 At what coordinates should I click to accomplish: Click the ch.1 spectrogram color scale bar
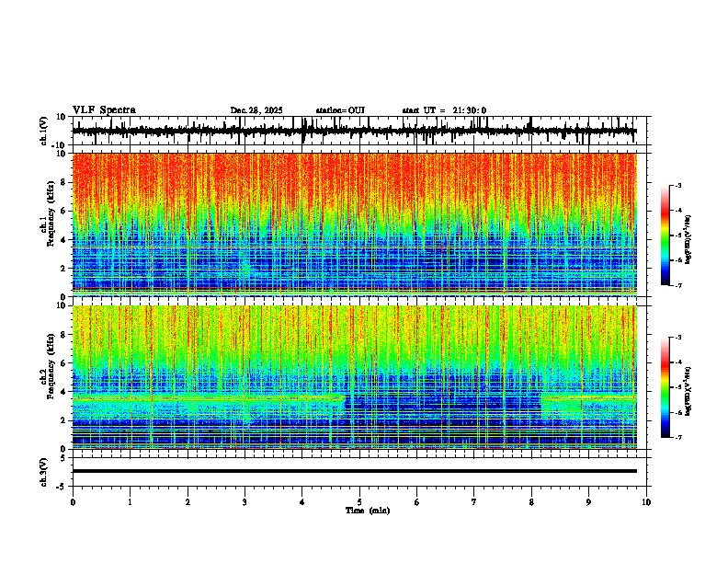coord(665,236)
